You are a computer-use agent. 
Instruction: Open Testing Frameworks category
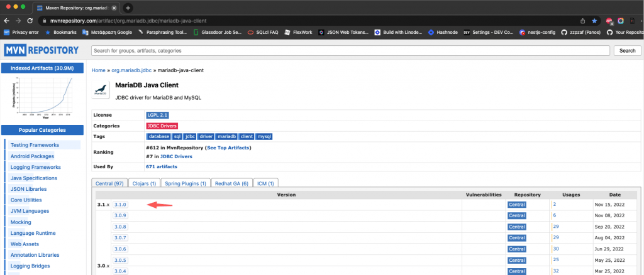[x=35, y=145]
